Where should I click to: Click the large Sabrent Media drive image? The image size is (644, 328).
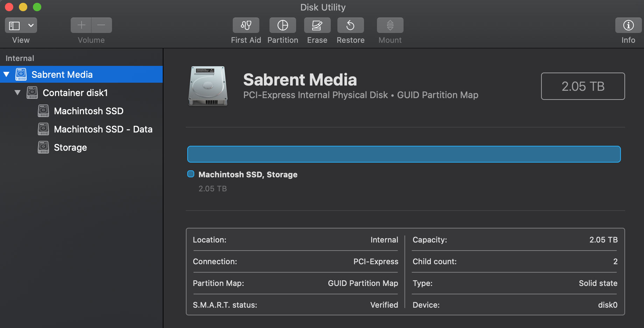coord(208,86)
